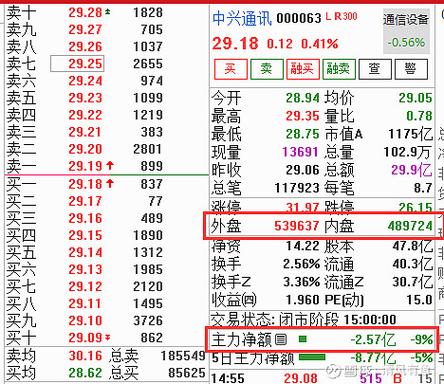The height and width of the screenshot is (384, 444).
Task: Select 卖十 price 29.28
Action: [85, 13]
